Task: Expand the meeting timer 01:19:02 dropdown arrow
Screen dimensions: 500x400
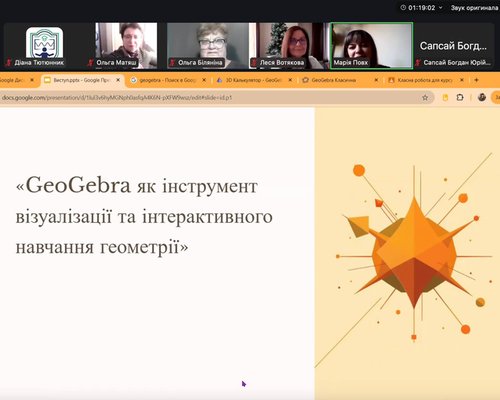Action: point(441,7)
